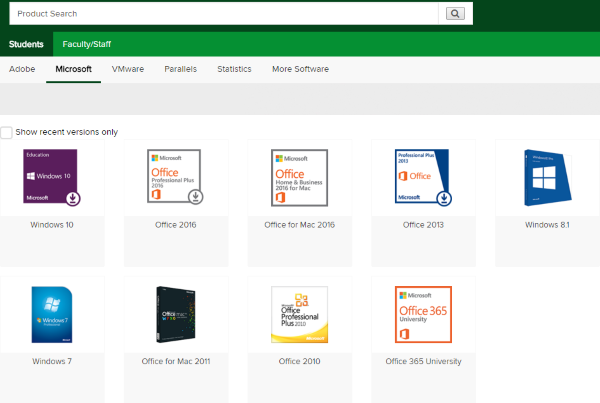Click the Office 2013 product title

[423, 225]
